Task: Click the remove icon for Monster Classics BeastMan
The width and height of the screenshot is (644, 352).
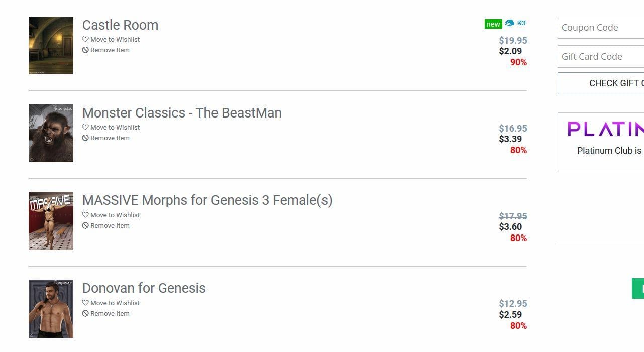Action: pos(85,138)
